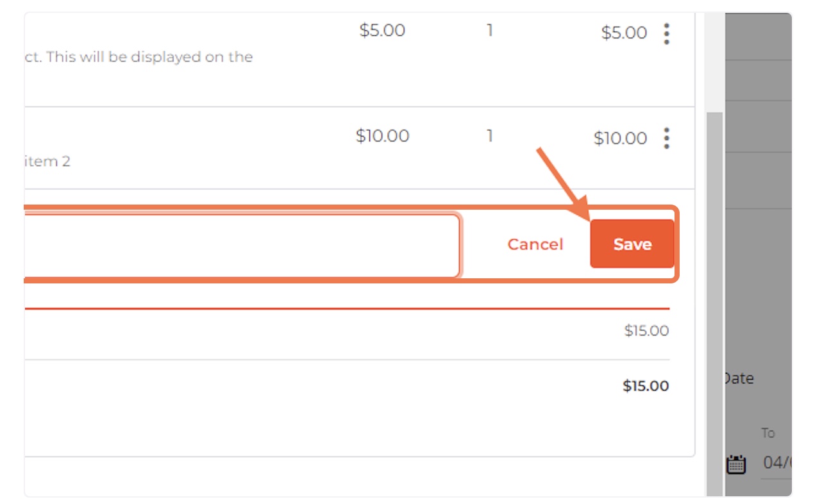This screenshot has width=813, height=504.
Task: Click the quantity 1 of the first item
Action: pos(490,31)
